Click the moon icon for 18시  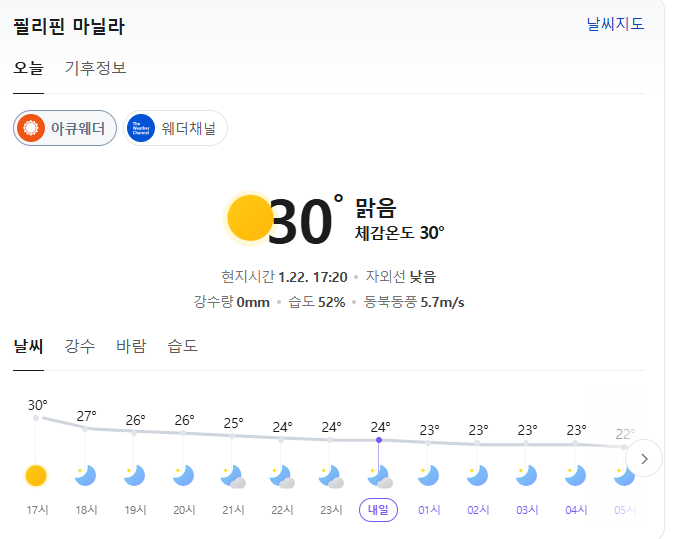[86, 475]
